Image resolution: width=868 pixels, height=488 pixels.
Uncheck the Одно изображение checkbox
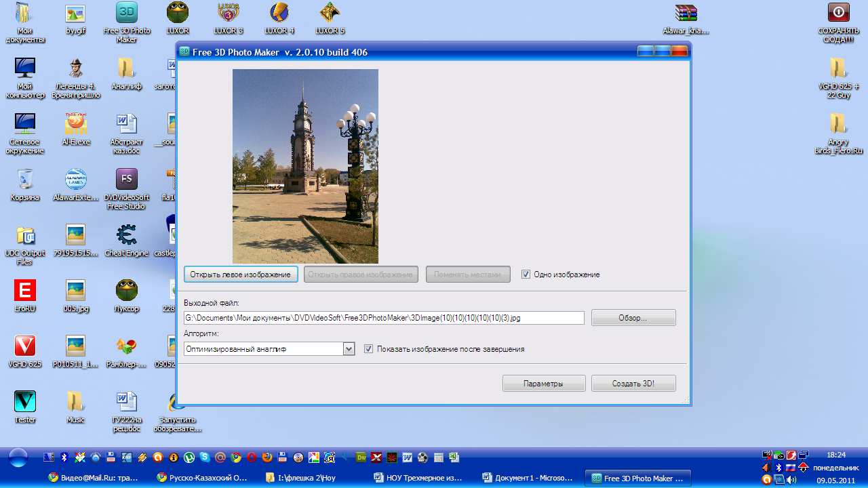coord(526,274)
